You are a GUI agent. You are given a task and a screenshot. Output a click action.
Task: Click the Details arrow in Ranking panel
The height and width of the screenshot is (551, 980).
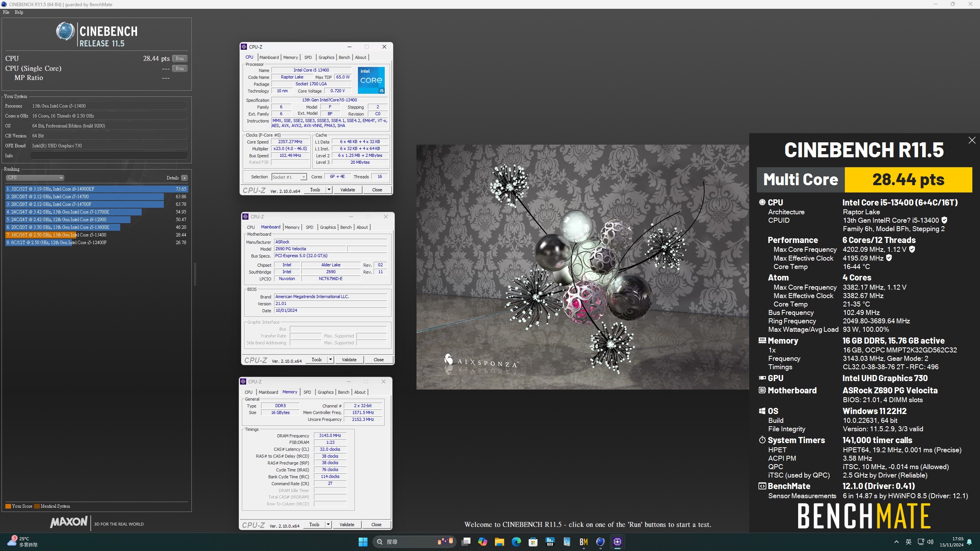coord(185,178)
